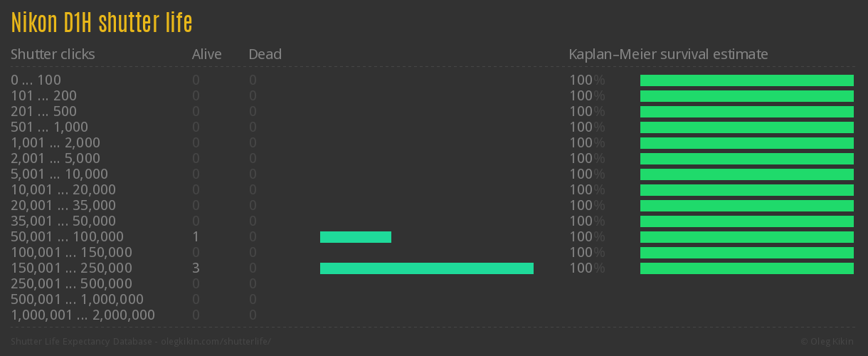Select the "0 … 100" shutter range row label
The width and height of the screenshot is (868, 356).
click(x=36, y=80)
